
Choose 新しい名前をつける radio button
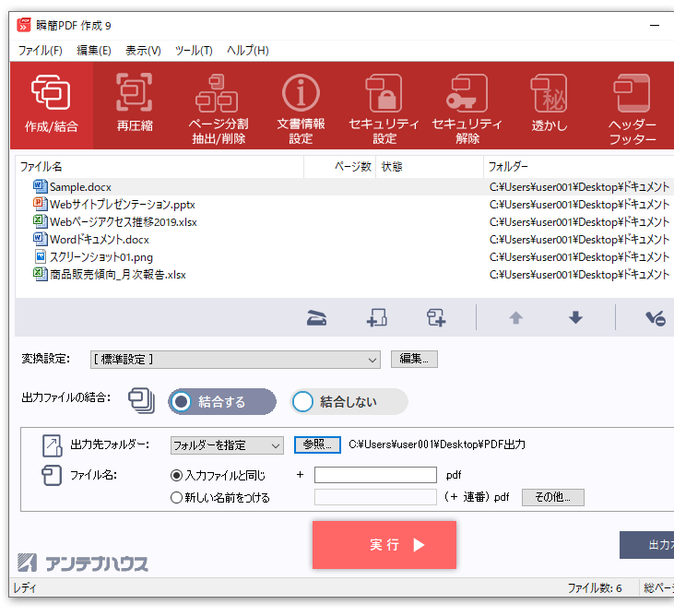[x=177, y=498]
